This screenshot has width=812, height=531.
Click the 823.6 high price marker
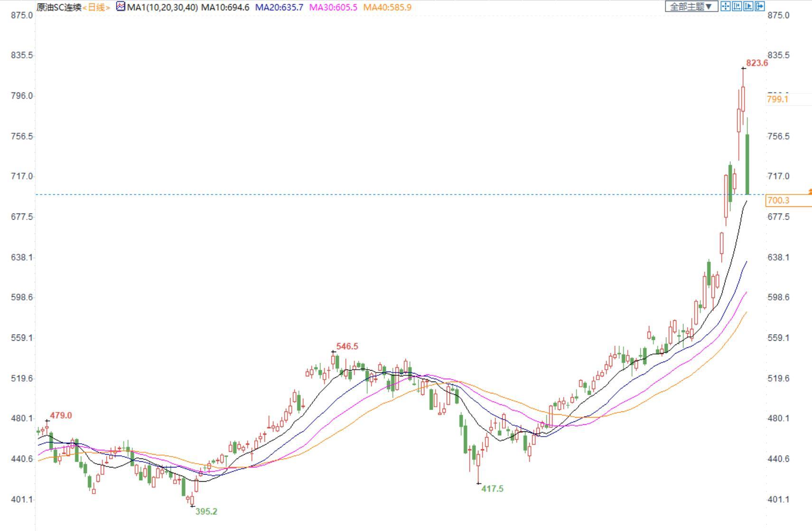pyautogui.click(x=756, y=63)
